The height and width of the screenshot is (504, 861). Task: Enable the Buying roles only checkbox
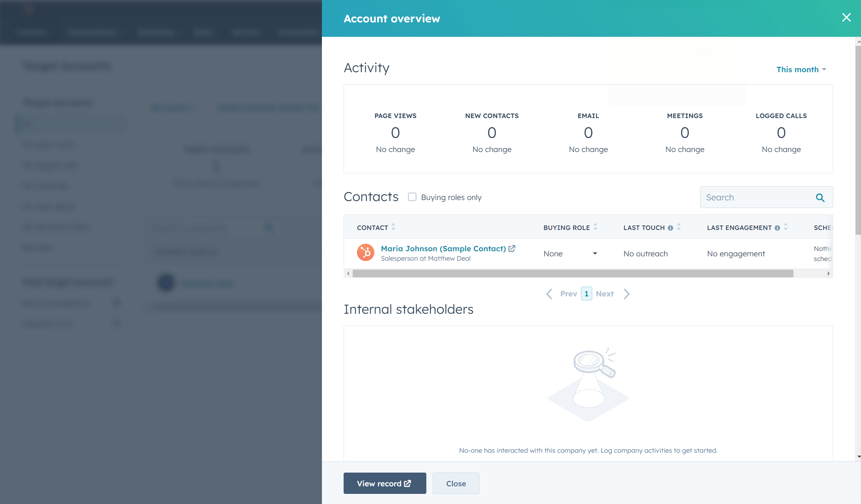412,197
